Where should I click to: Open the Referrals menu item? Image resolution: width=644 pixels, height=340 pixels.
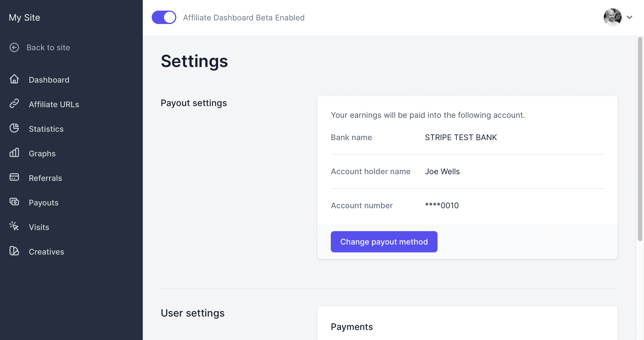coord(45,178)
